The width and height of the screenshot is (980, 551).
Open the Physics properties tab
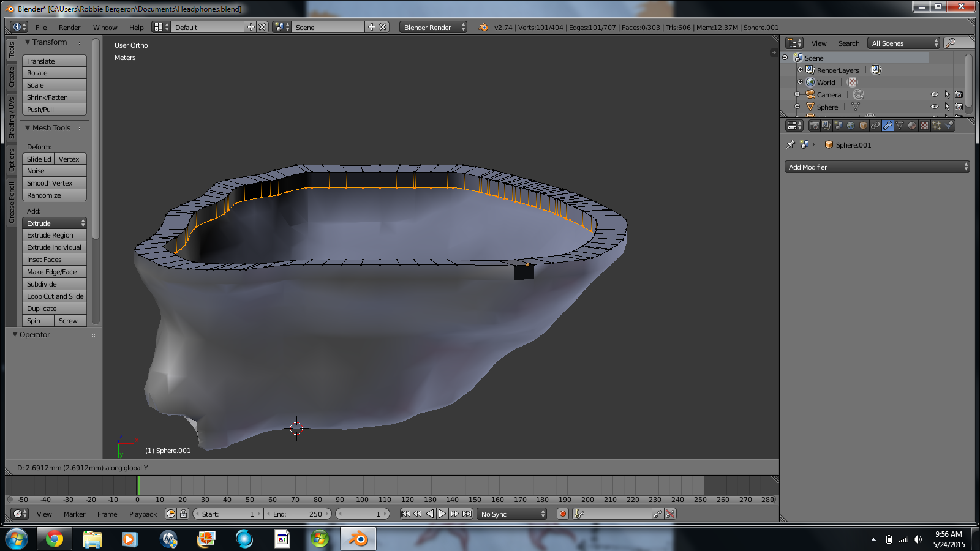pos(949,126)
